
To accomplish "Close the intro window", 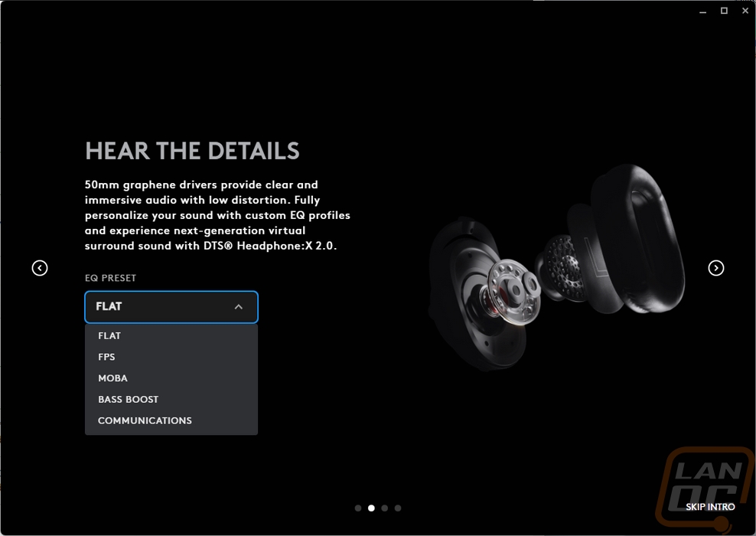I will [x=745, y=11].
